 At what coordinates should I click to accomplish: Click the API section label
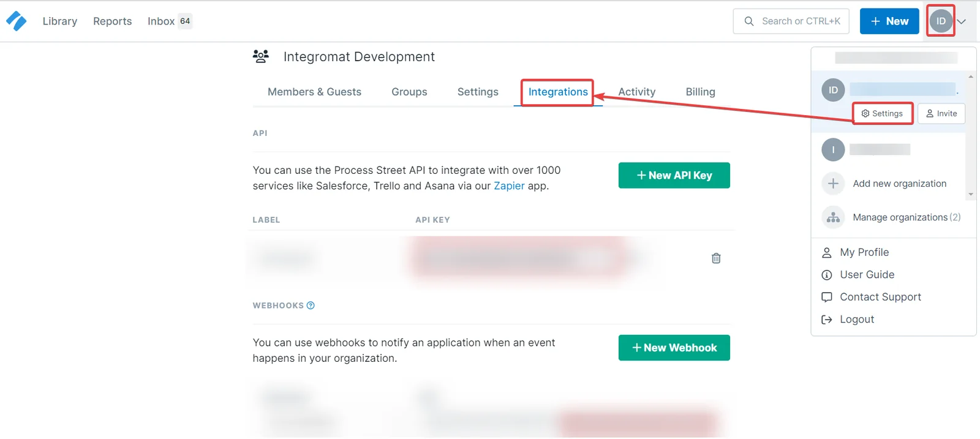260,133
